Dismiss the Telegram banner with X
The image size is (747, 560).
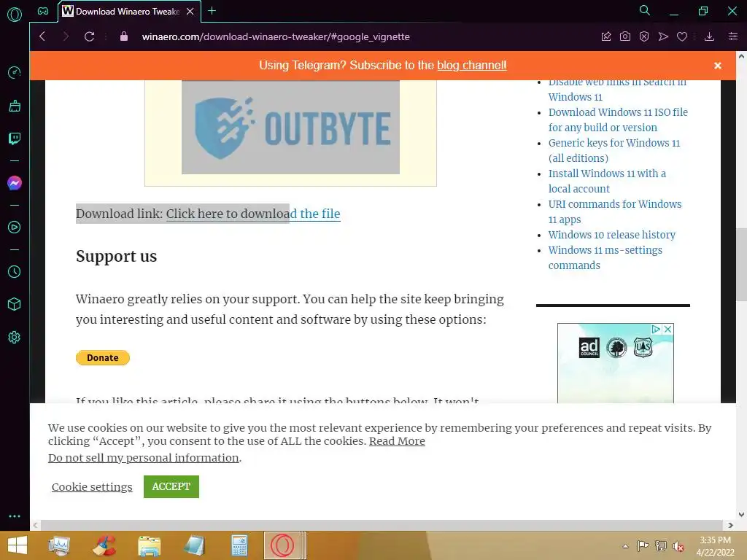coord(718,66)
